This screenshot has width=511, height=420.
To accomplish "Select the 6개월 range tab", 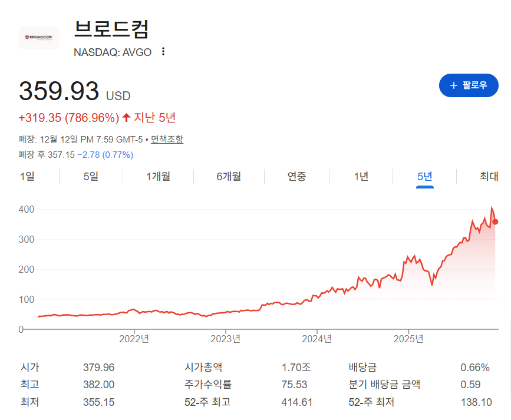I will [229, 176].
